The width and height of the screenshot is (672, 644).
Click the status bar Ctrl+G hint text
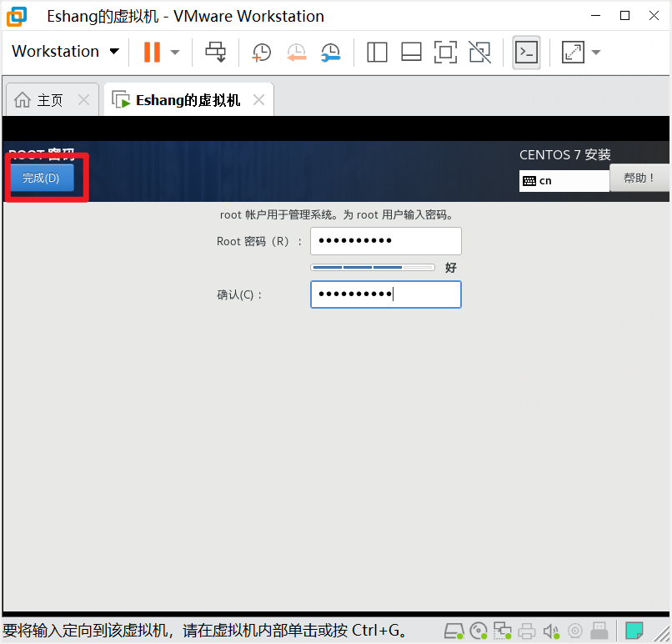click(204, 631)
